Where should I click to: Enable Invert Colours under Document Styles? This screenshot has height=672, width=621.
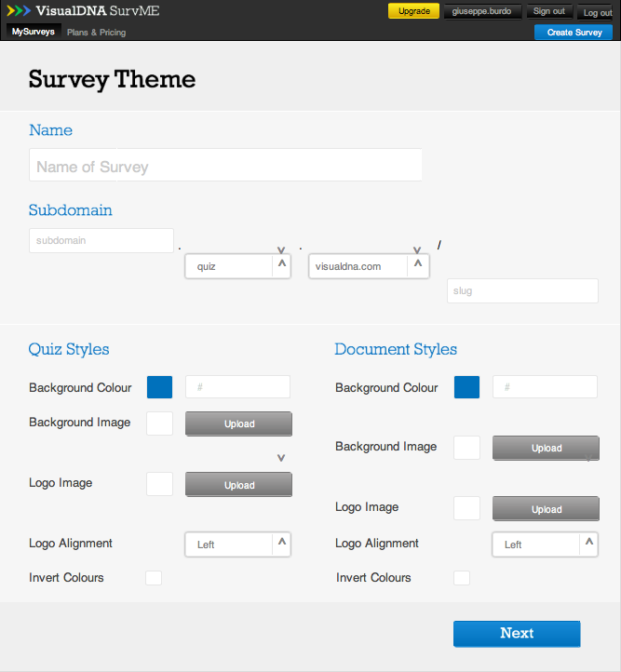461,578
